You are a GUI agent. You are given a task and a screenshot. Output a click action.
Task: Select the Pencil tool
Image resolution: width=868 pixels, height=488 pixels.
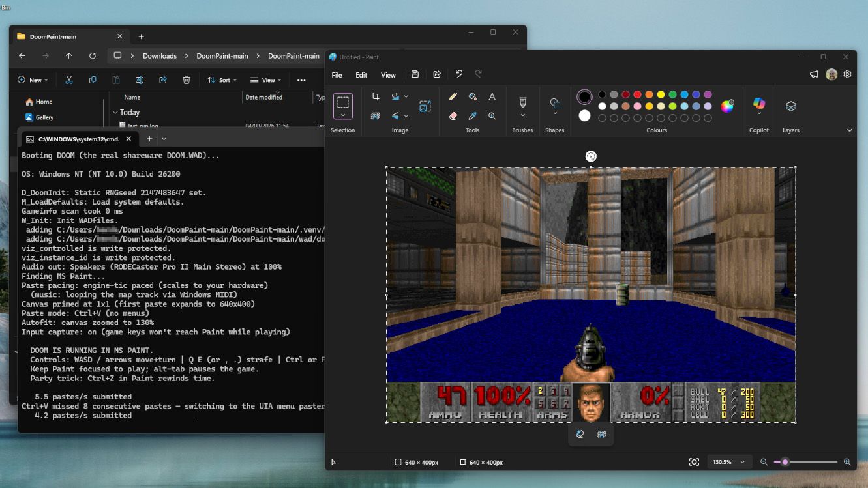click(453, 96)
